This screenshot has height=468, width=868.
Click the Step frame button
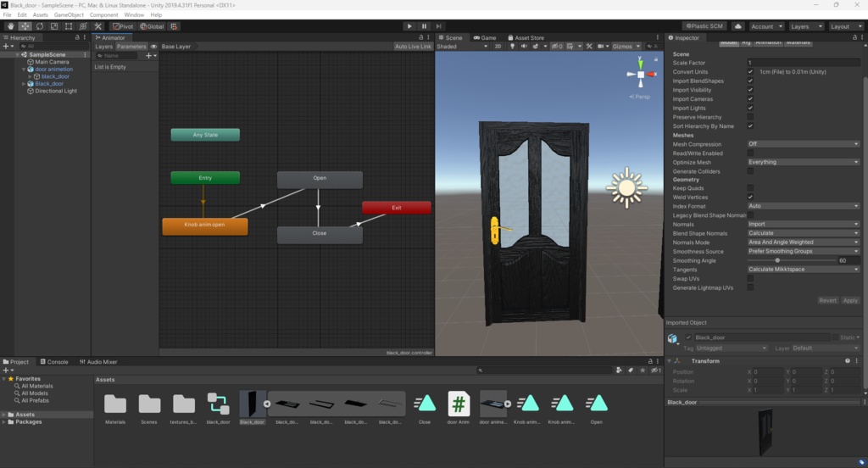point(438,26)
